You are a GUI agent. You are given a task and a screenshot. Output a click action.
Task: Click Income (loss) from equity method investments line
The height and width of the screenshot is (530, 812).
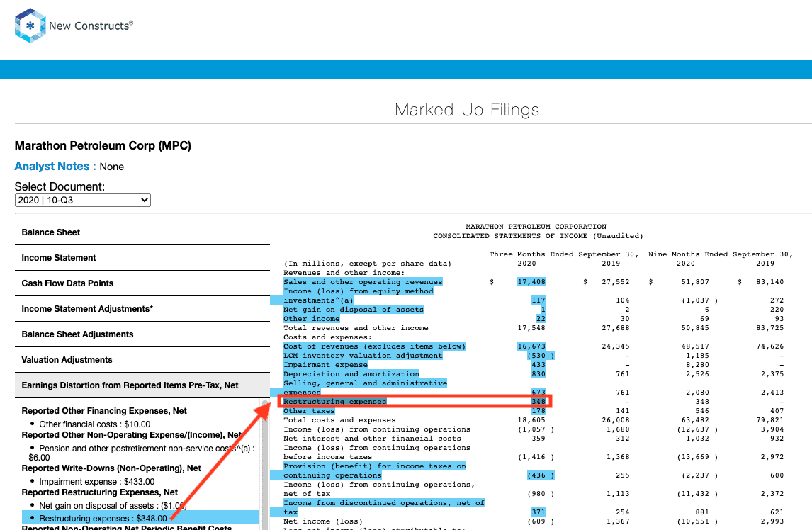click(x=359, y=295)
